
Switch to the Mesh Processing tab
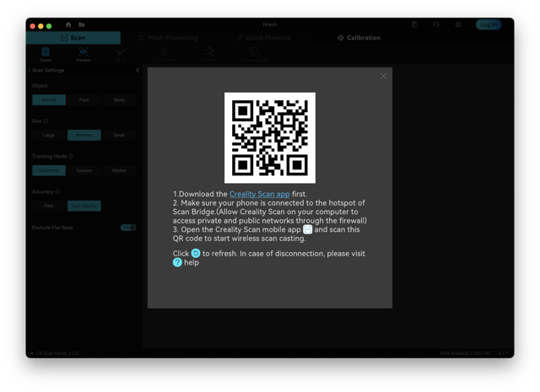click(169, 38)
